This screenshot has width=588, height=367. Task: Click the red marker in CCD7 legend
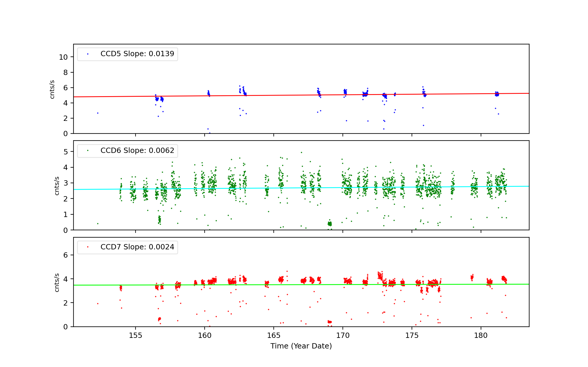click(x=88, y=247)
